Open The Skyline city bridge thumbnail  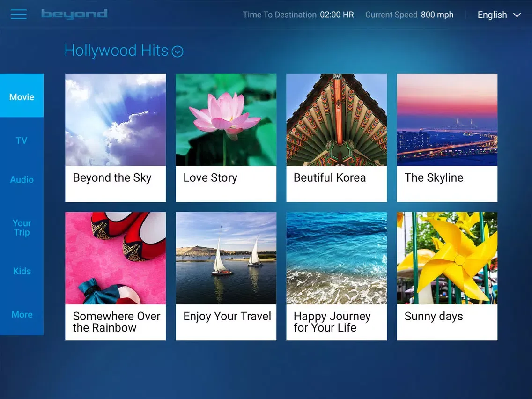pyautogui.click(x=447, y=120)
